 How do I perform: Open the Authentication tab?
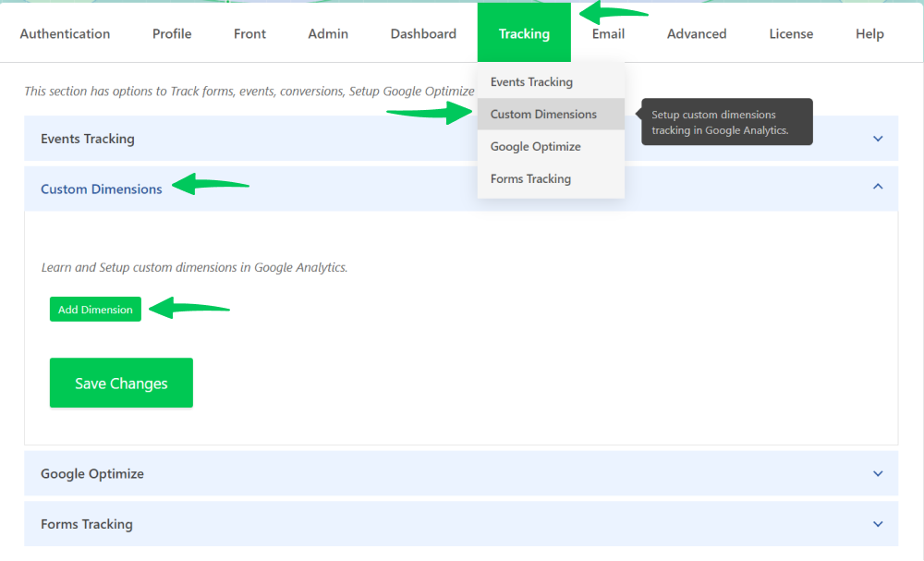(x=65, y=34)
